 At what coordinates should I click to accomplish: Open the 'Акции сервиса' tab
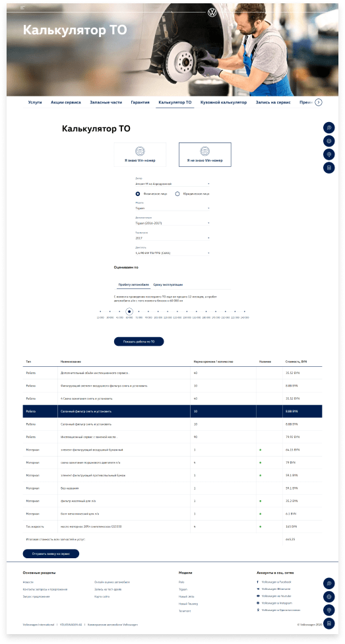66,102
